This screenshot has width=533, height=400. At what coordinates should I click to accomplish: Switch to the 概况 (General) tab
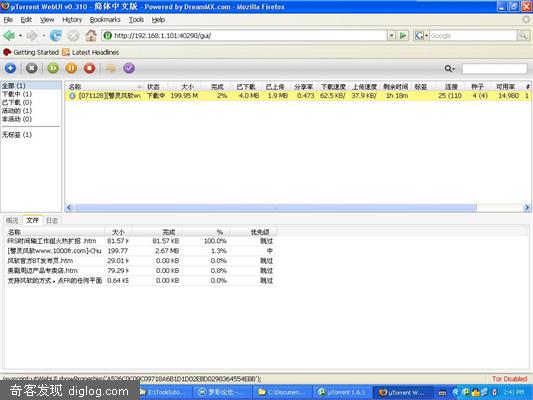pyautogui.click(x=13, y=220)
